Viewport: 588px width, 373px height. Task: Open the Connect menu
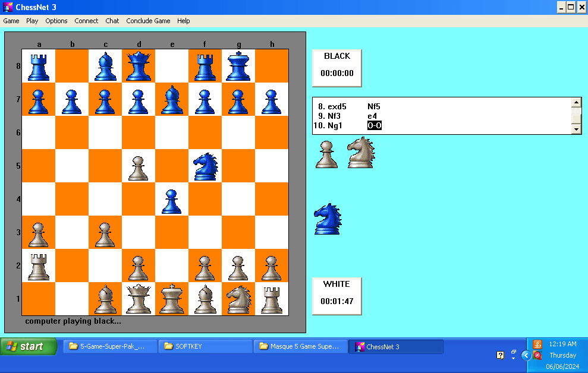click(x=86, y=21)
